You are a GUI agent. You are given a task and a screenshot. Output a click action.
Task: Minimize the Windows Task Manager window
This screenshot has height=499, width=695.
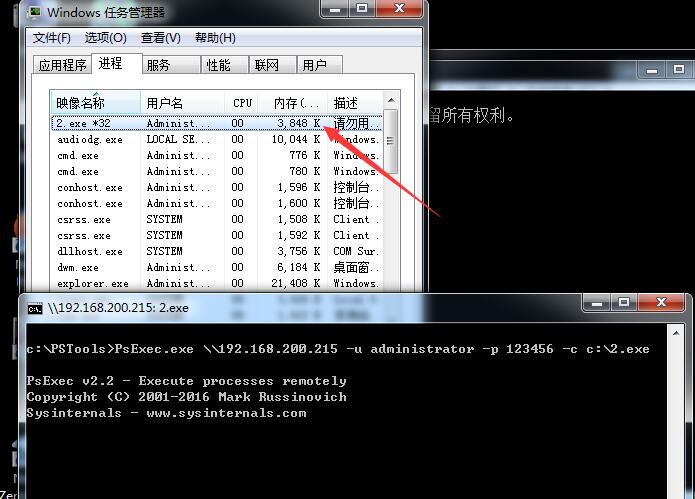tap(335, 9)
